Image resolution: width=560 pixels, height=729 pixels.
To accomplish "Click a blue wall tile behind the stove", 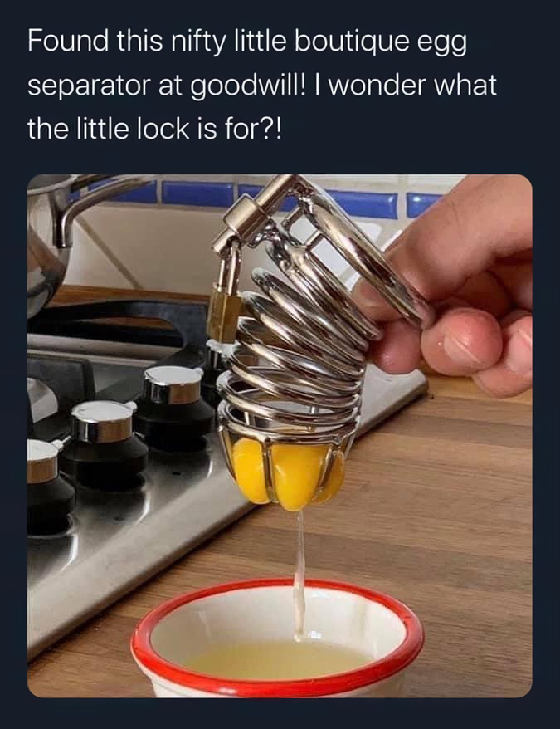I will coord(197,193).
